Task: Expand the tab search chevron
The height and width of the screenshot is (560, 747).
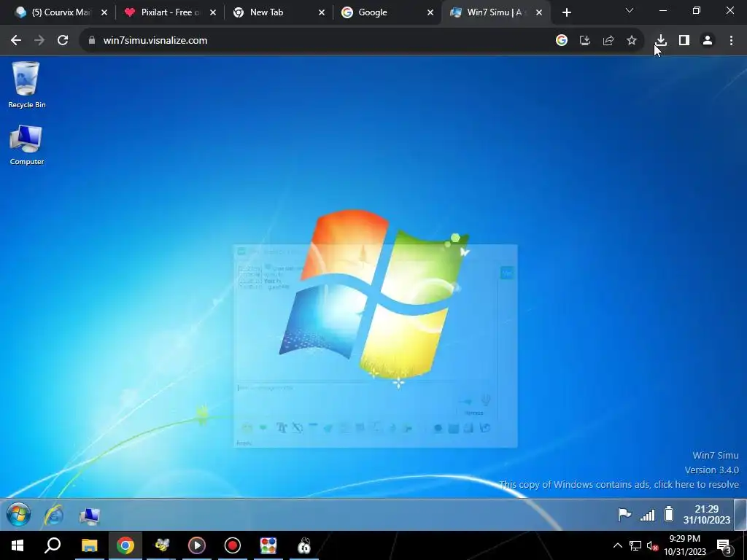Action: (x=630, y=10)
